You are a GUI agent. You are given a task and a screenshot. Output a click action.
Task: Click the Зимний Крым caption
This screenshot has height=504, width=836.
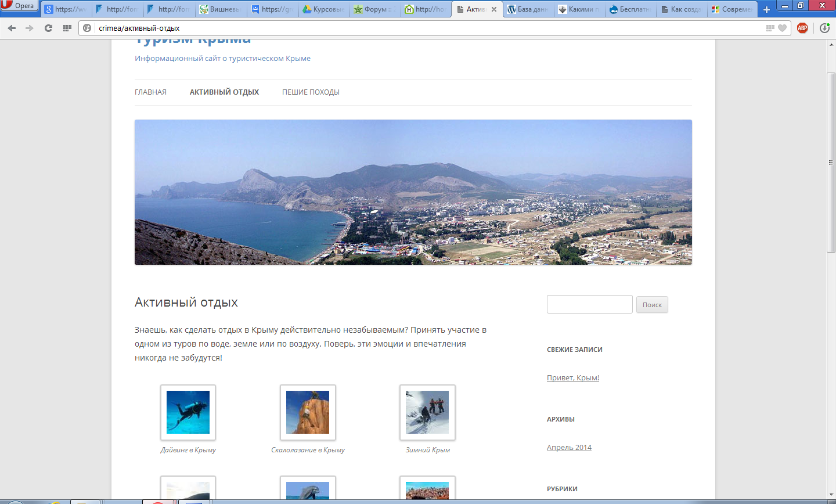click(x=427, y=450)
